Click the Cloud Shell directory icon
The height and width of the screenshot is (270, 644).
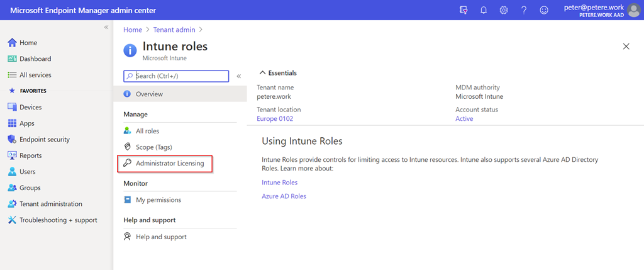(464, 10)
